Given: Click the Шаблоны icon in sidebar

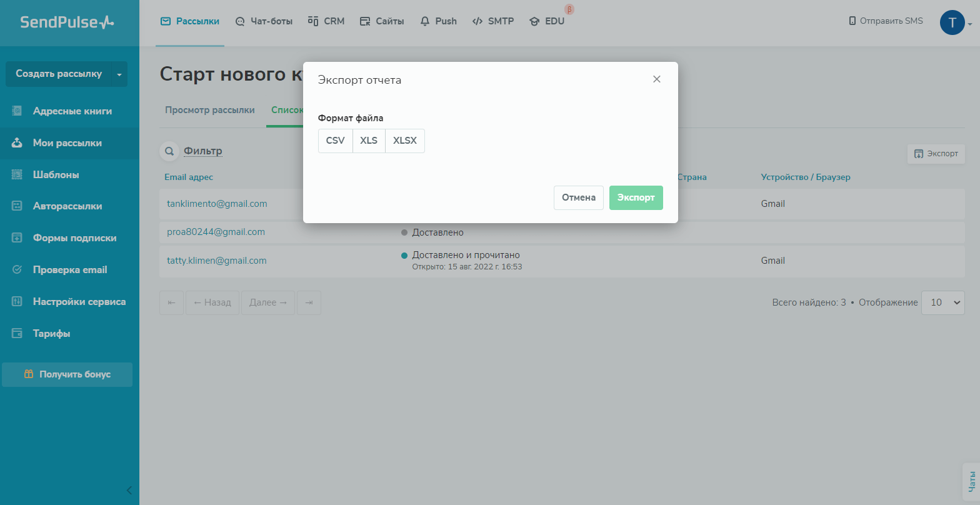Looking at the screenshot, I should pos(17,175).
